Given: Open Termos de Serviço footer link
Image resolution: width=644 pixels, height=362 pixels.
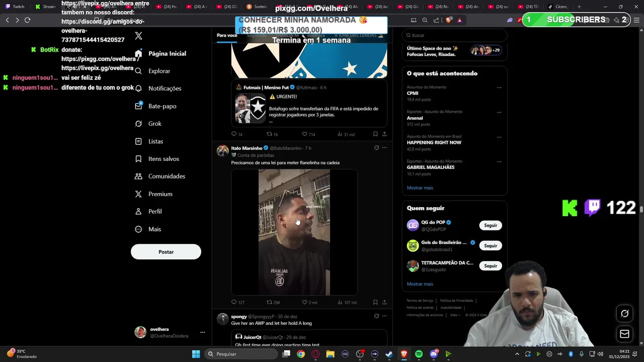Looking at the screenshot, I should pyautogui.click(x=420, y=301).
